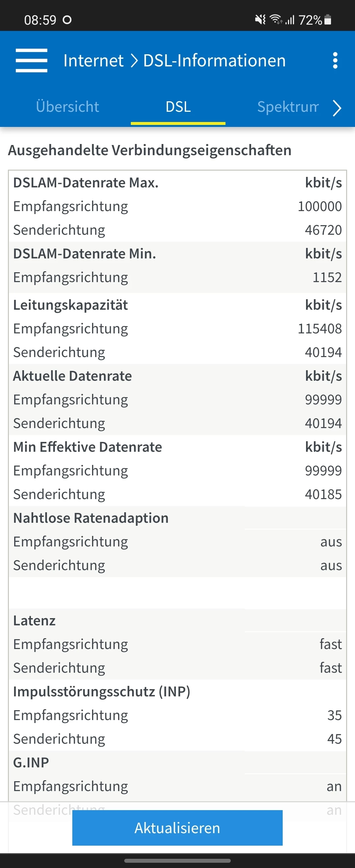This screenshot has width=355, height=868.
Task: Tap the breadcrumb arrow after Internet
Action: pyautogui.click(x=134, y=60)
